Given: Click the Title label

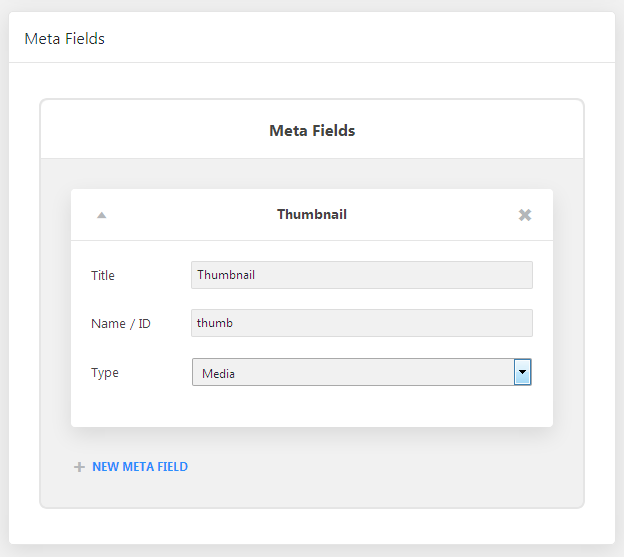Looking at the screenshot, I should click(x=103, y=275).
